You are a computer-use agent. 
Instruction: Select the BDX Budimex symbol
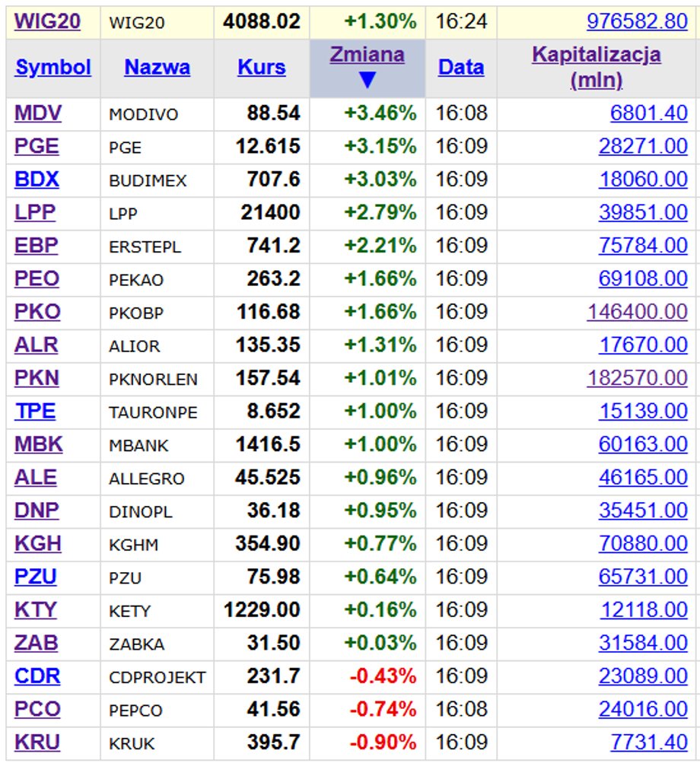pos(37,179)
